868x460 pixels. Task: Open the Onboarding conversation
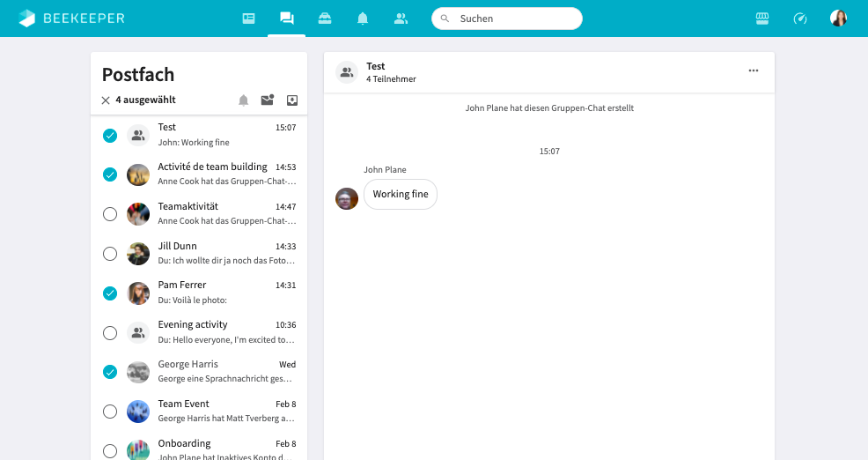point(199,446)
